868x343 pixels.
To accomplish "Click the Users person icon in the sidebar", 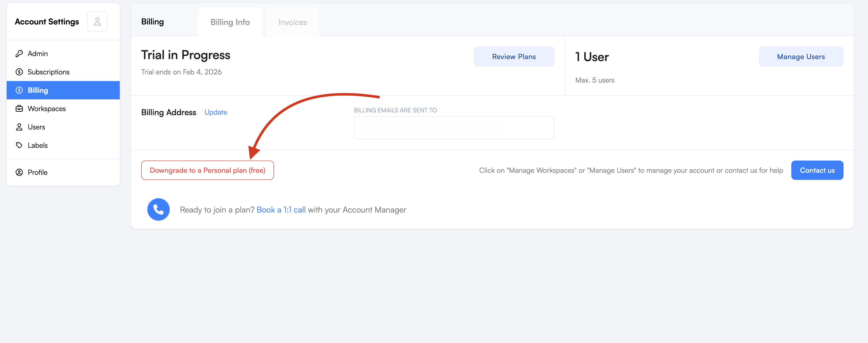I will tap(19, 127).
